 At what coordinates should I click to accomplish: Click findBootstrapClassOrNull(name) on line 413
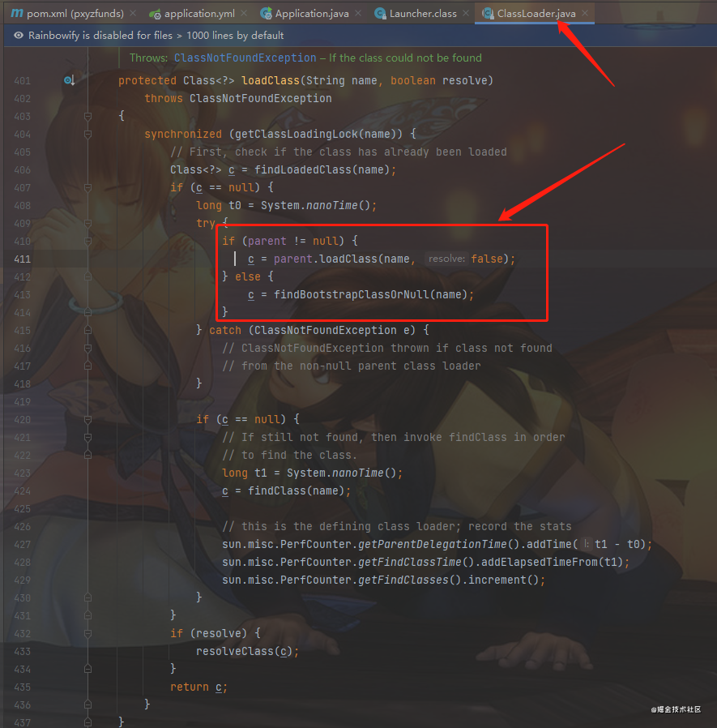(370, 294)
